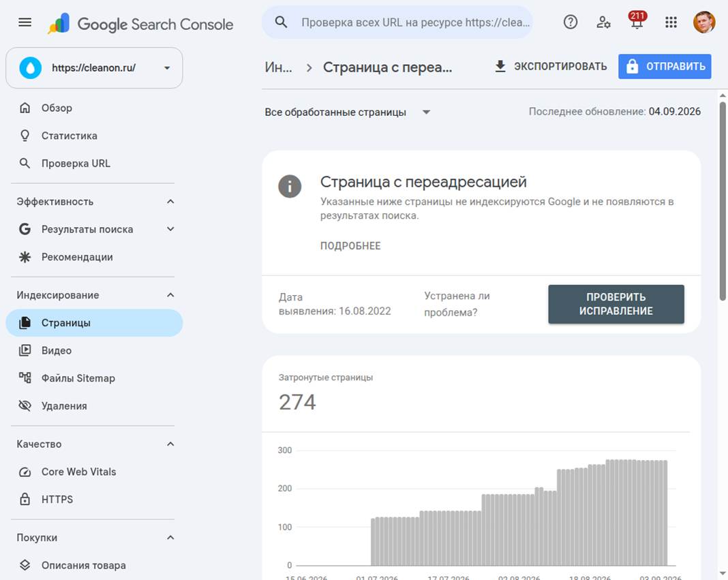
Task: Click the Validate Fix button
Action: pos(616,304)
